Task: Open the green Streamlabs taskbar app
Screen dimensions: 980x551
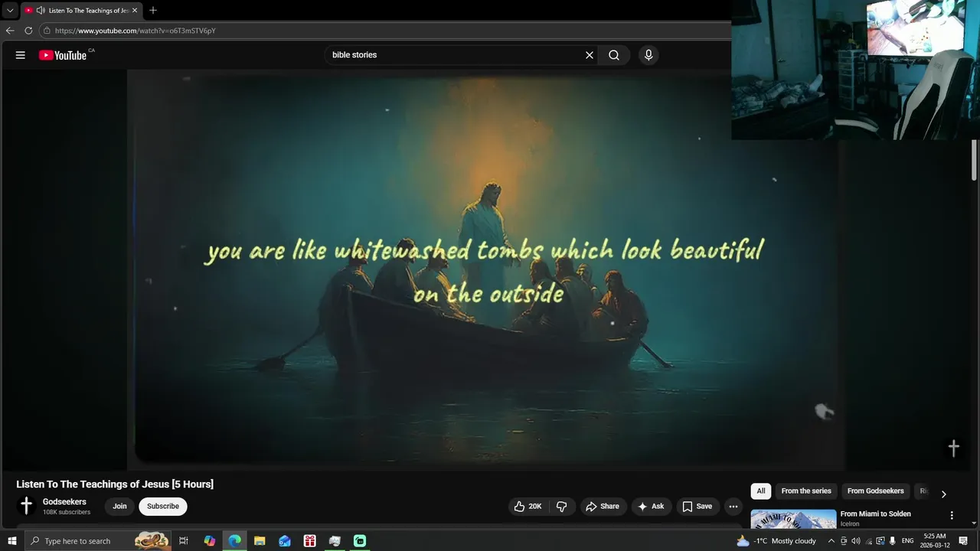Action: pyautogui.click(x=360, y=541)
